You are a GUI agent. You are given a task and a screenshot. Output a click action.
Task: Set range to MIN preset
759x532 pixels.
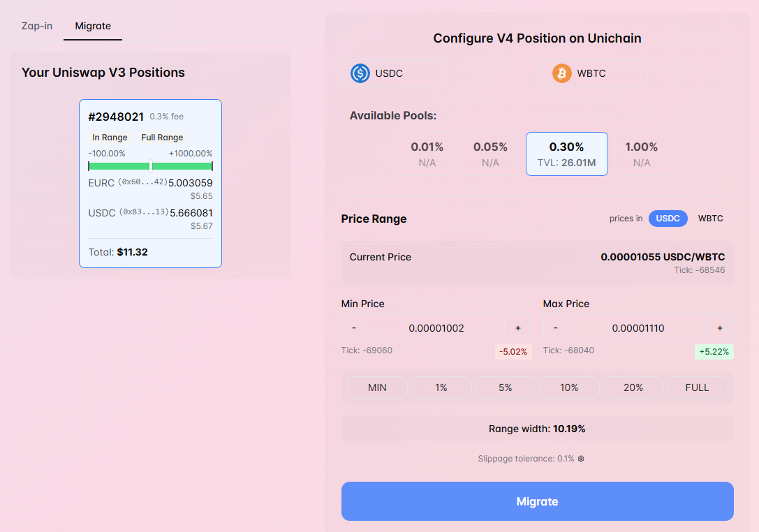377,387
